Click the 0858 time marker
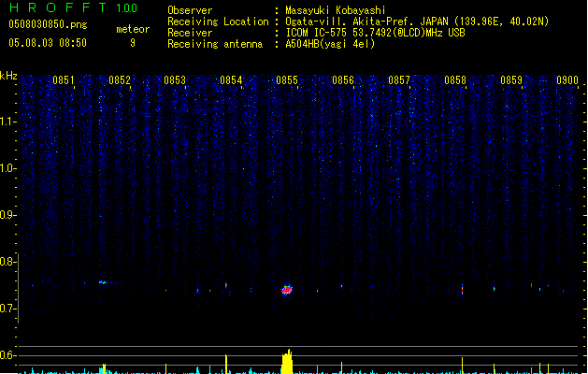This screenshot has width=588, height=374. [x=455, y=80]
